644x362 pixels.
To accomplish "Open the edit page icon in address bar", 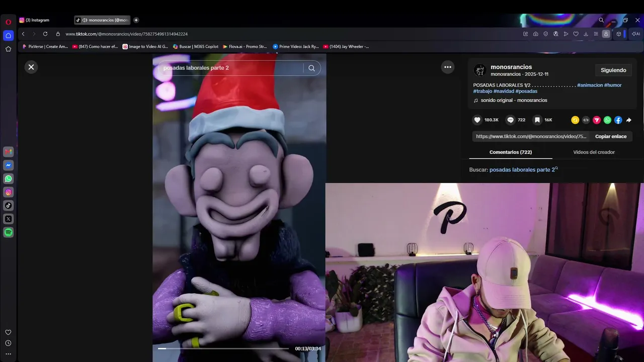I will pyautogui.click(x=525, y=34).
